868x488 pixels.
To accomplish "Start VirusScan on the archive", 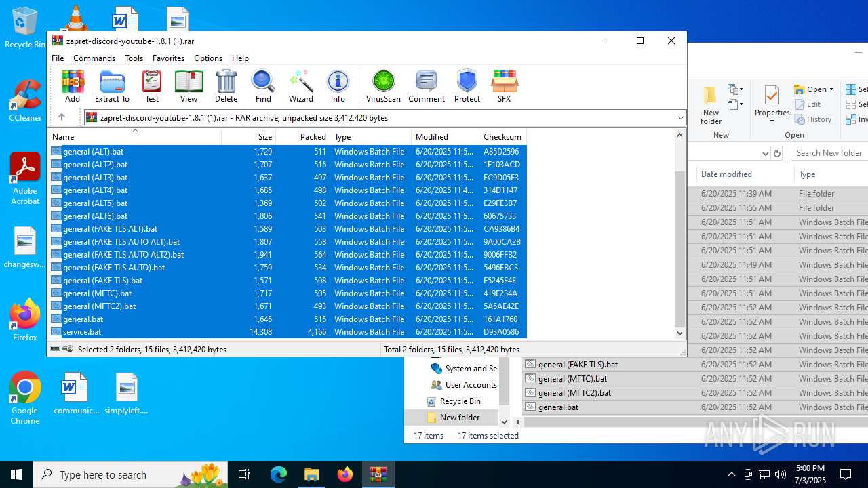I will pos(383,86).
